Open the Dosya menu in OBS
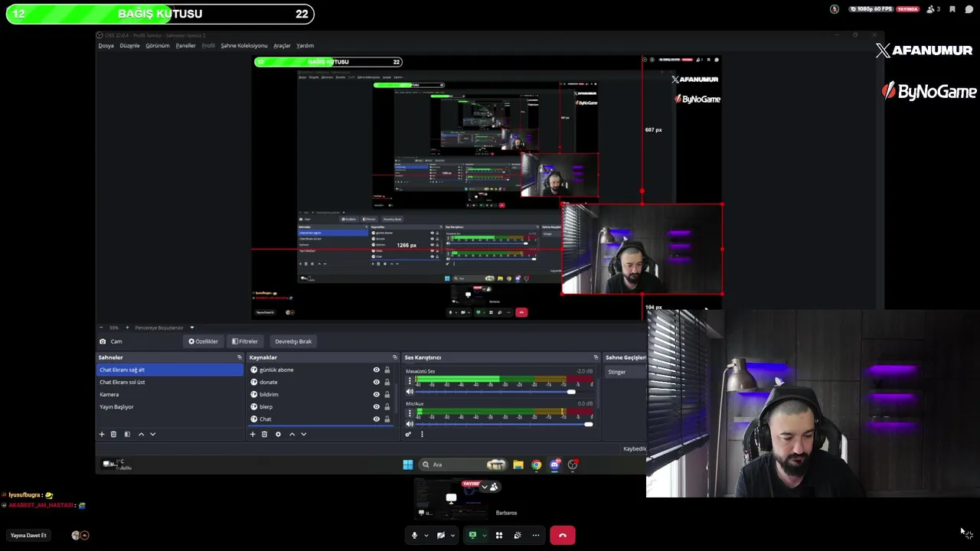Viewport: 980px width, 551px height. coord(106,45)
